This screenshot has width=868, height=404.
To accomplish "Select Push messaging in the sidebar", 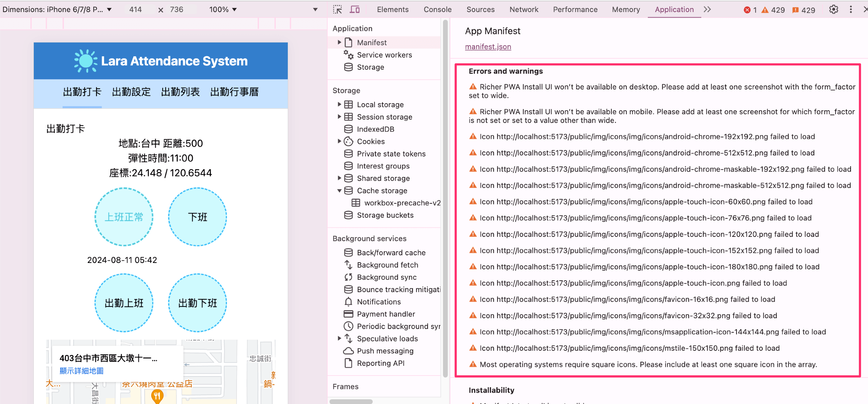I will tap(385, 351).
